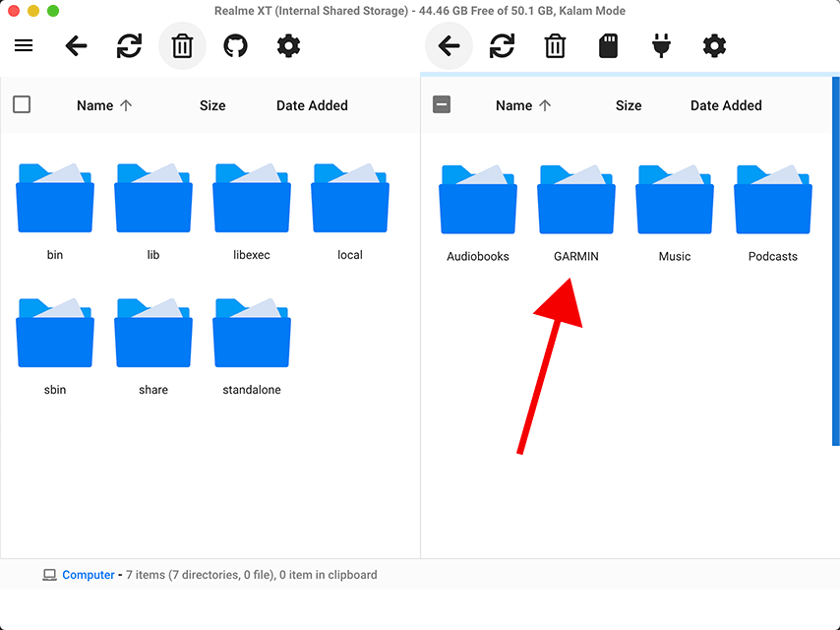
Task: Click the plug connection mode icon
Action: point(661,45)
